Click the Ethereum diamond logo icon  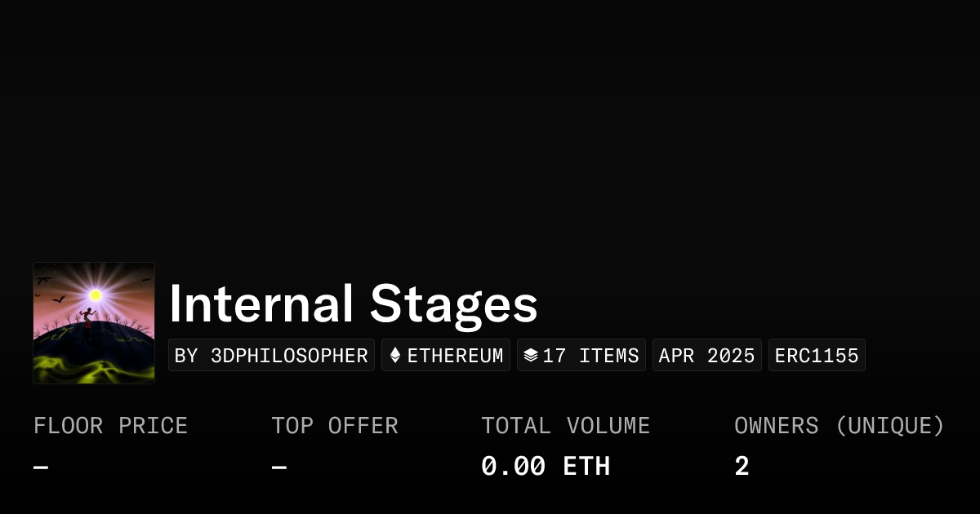click(x=395, y=356)
